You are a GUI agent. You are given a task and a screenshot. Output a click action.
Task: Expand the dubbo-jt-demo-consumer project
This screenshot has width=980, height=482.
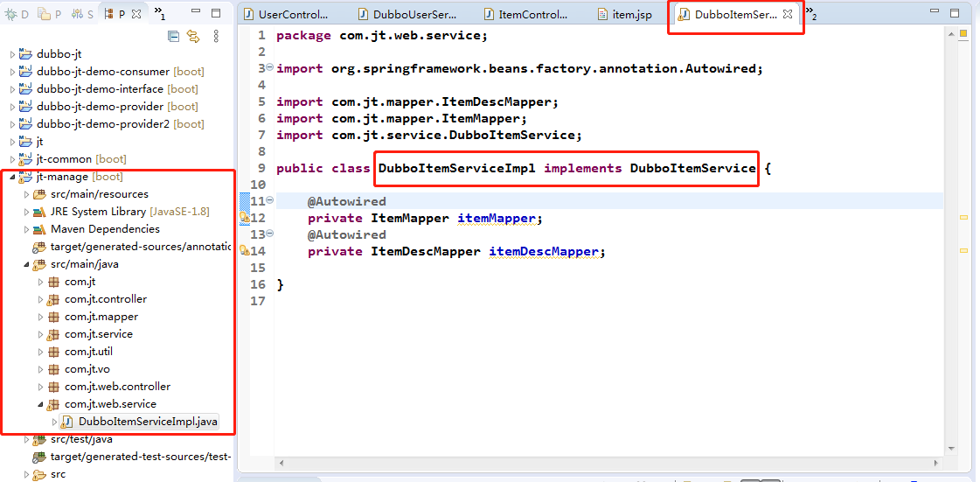[12, 72]
